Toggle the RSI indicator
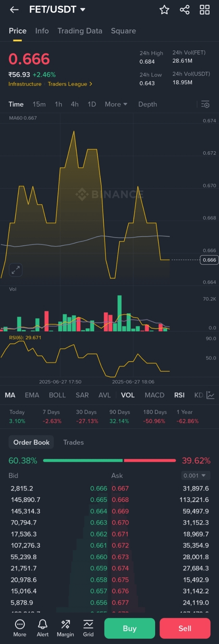 (179, 395)
